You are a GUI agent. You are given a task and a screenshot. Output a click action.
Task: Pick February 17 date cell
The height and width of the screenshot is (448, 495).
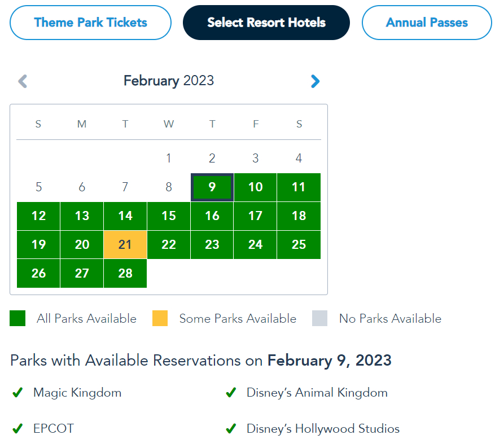[x=256, y=216]
